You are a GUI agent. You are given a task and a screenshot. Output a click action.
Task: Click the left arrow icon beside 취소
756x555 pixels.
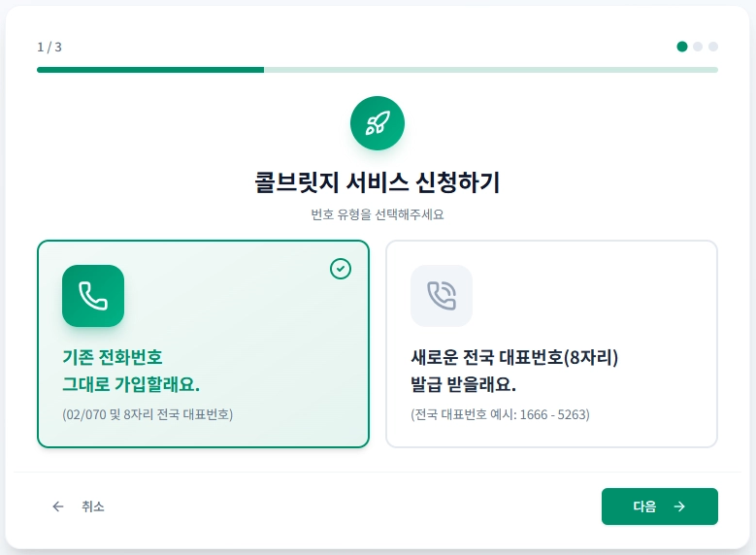[58, 506]
